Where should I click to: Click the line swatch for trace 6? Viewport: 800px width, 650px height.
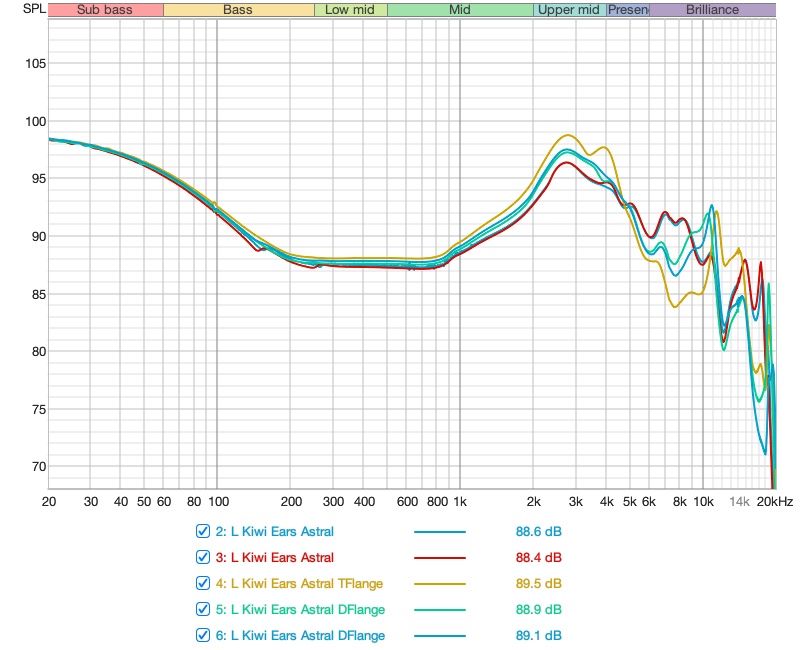440,636
